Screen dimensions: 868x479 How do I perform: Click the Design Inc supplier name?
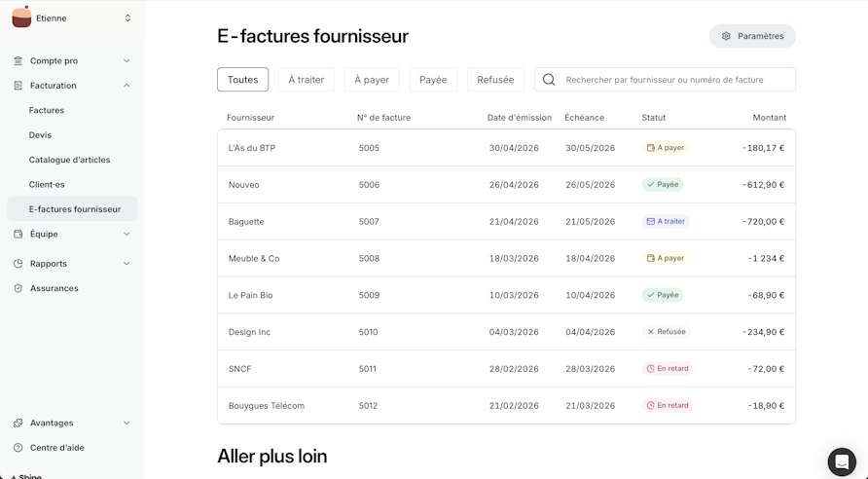click(250, 332)
